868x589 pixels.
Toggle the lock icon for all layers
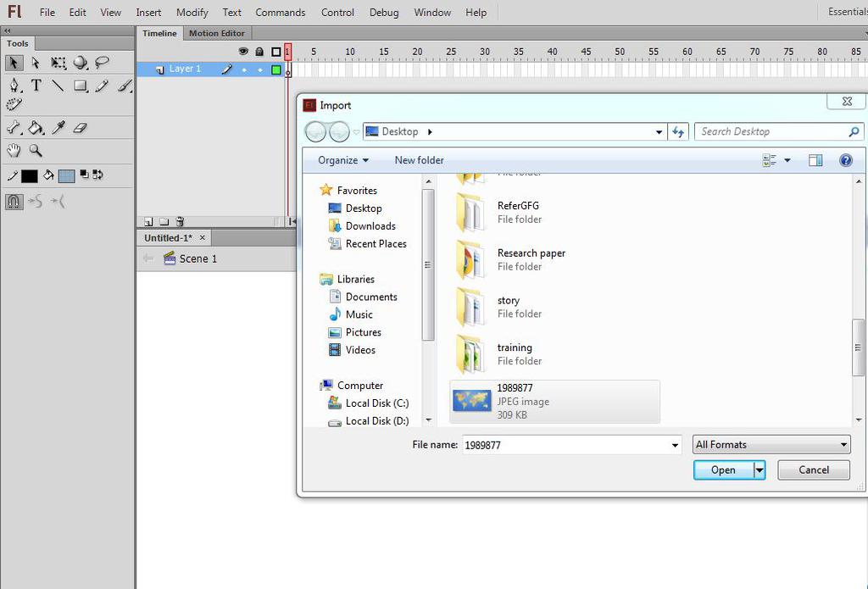[x=259, y=52]
